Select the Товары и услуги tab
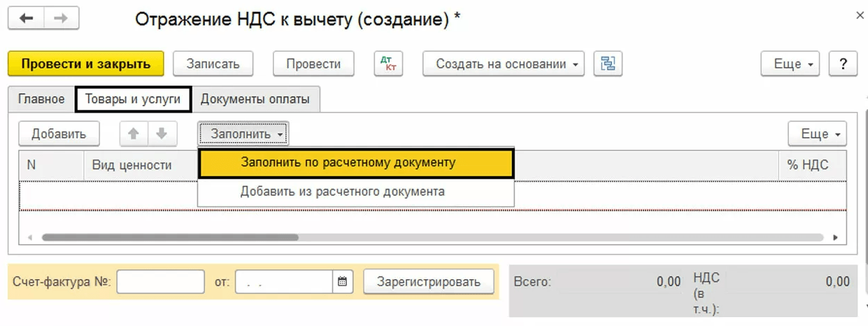This screenshot has height=326, width=868. click(133, 99)
